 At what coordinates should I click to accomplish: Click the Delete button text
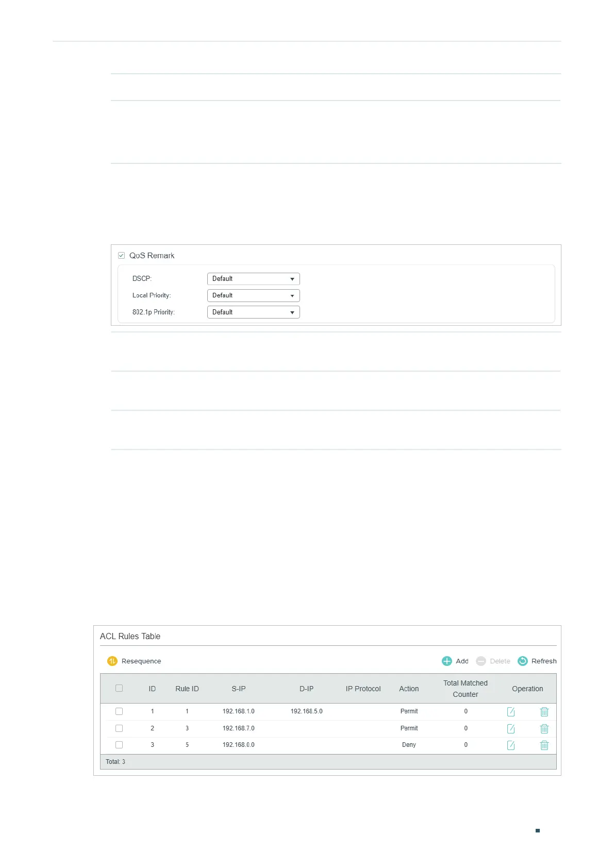pos(500,661)
